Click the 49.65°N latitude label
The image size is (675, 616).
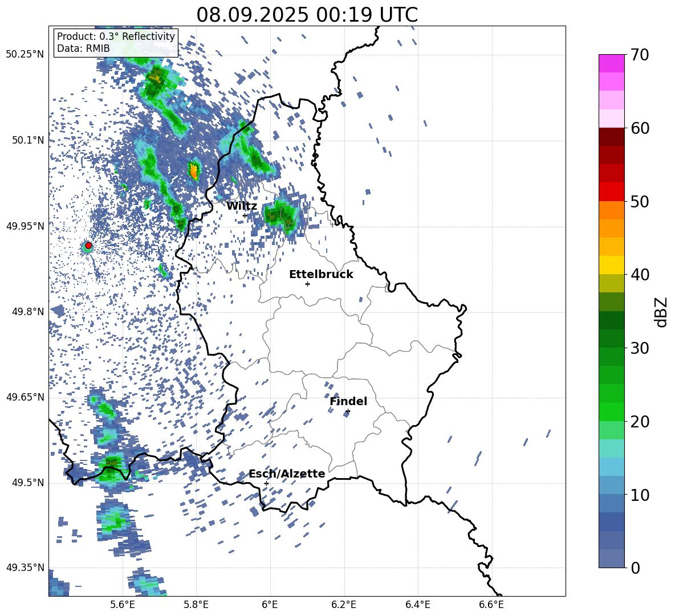click(x=25, y=397)
